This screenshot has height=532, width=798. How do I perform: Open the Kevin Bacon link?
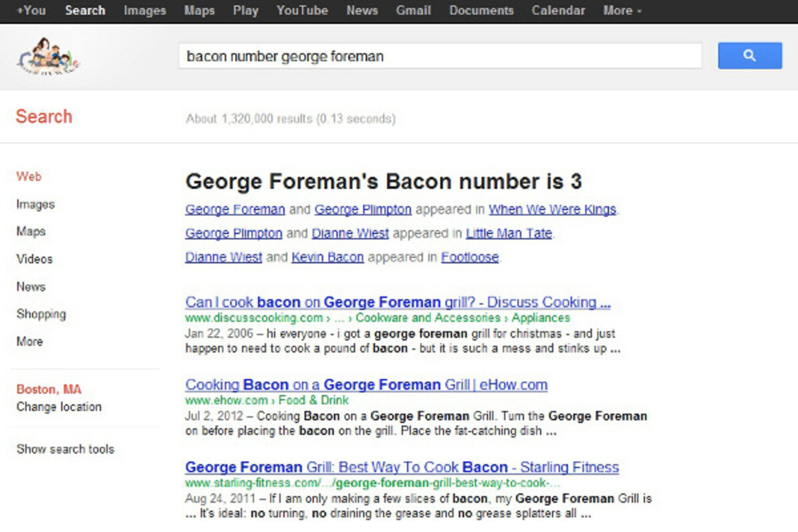click(327, 257)
